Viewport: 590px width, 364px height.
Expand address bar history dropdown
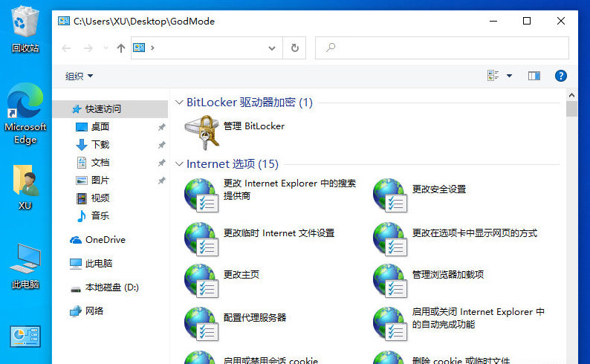272,48
